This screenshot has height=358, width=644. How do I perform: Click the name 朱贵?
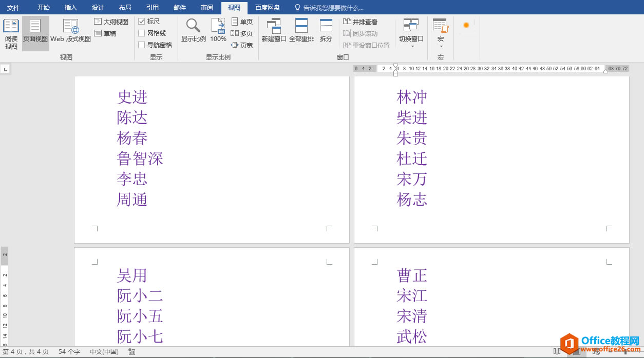pyautogui.click(x=412, y=138)
